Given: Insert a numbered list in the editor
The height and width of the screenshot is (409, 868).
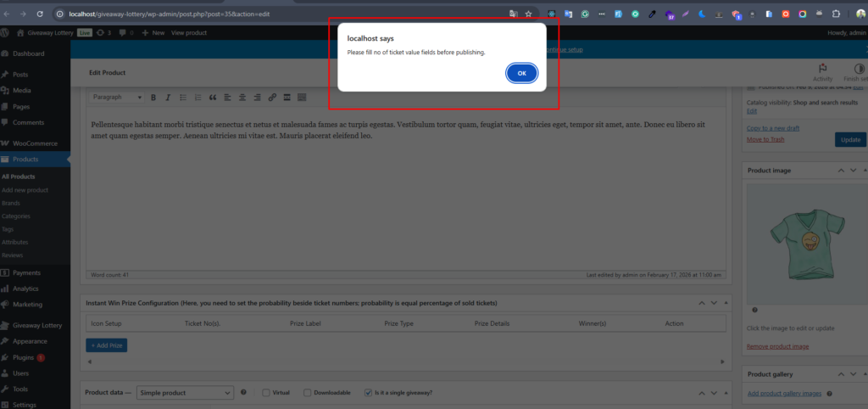Looking at the screenshot, I should click(x=198, y=98).
